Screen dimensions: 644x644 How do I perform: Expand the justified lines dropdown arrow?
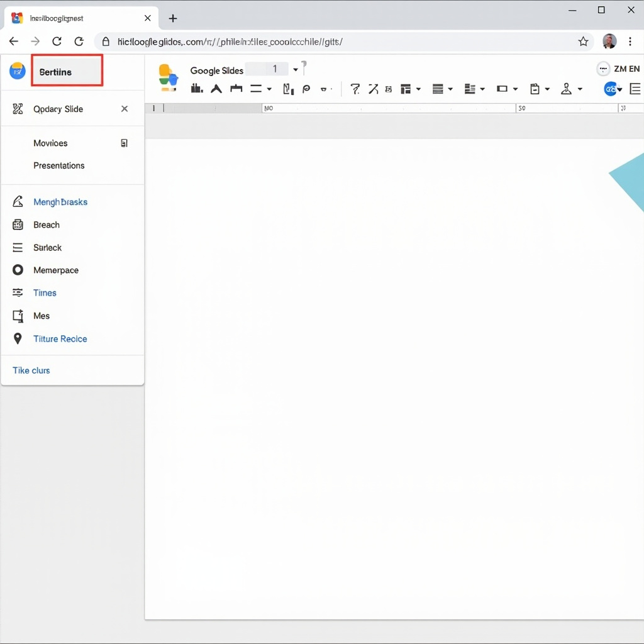(x=450, y=89)
